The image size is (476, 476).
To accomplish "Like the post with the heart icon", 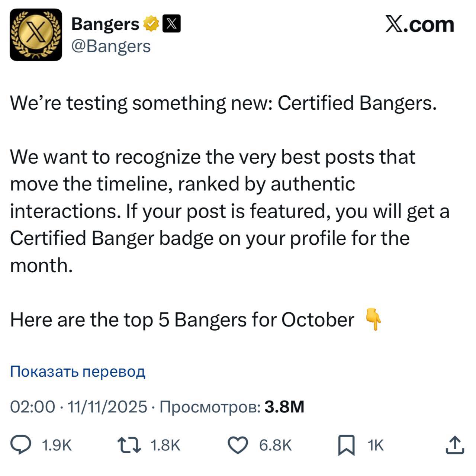I will click(x=237, y=445).
